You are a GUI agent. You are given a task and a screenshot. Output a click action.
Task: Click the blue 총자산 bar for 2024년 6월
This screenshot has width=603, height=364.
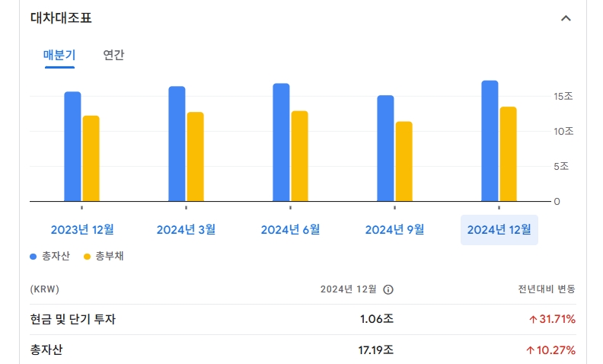click(x=281, y=142)
